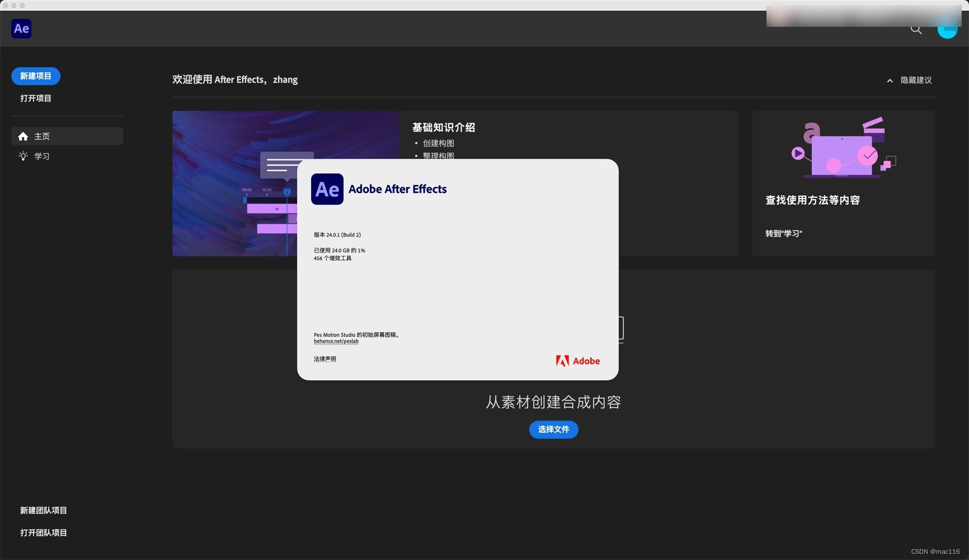Click the 456 个增效工具 text
The image size is (969, 560).
[x=333, y=258]
